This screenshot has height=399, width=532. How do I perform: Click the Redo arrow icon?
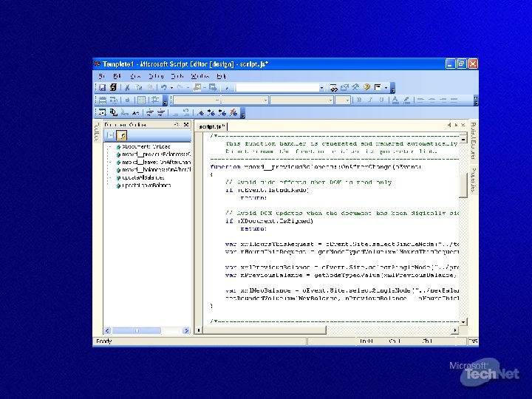click(180, 87)
